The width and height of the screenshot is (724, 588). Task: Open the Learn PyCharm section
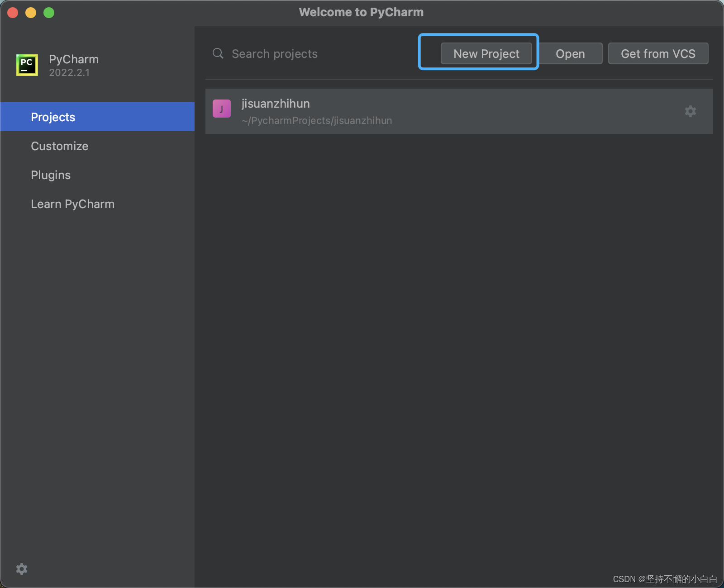point(97,204)
